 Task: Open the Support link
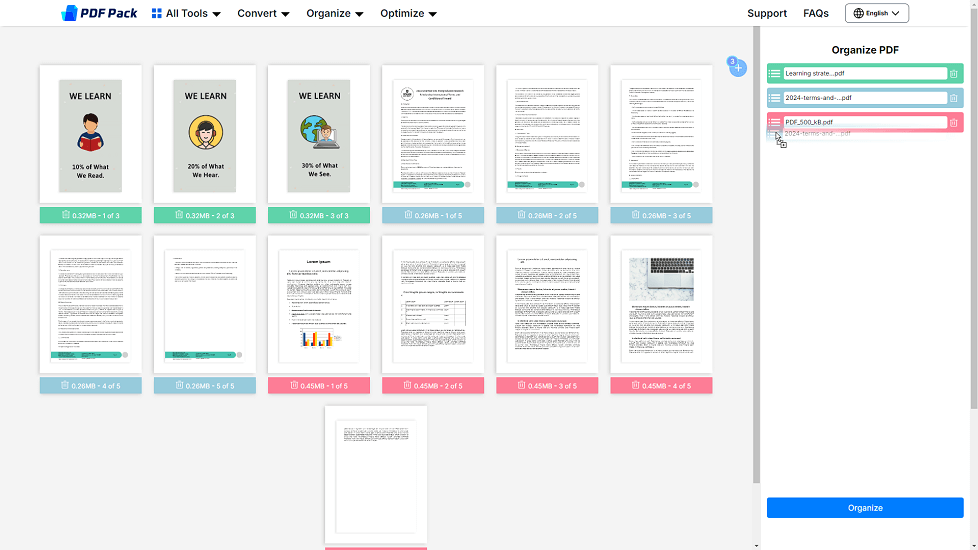[767, 13]
